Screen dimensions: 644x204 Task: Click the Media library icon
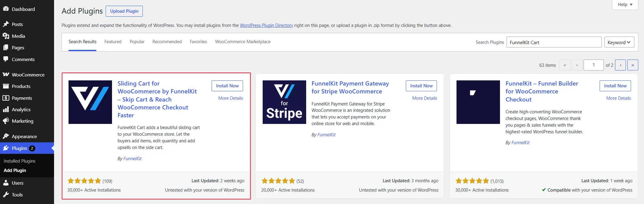point(6,36)
